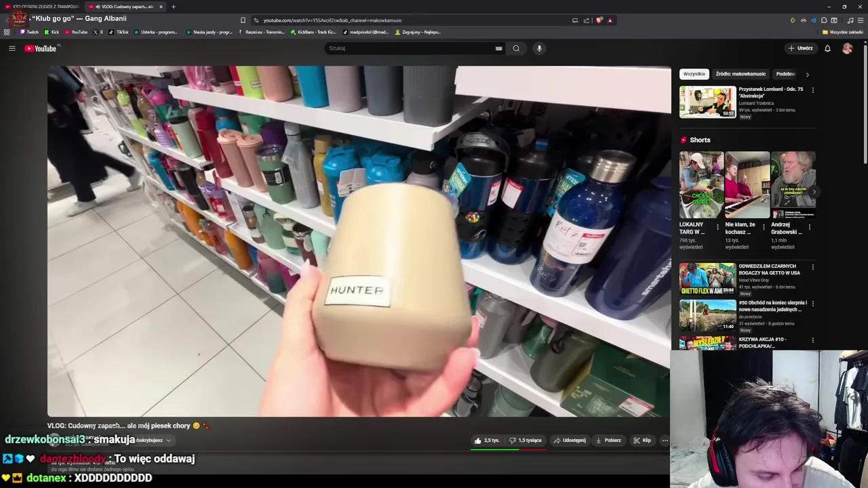Bookmark this page from address bar
Image resolution: width=868 pixels, height=488 pixels.
(x=243, y=20)
